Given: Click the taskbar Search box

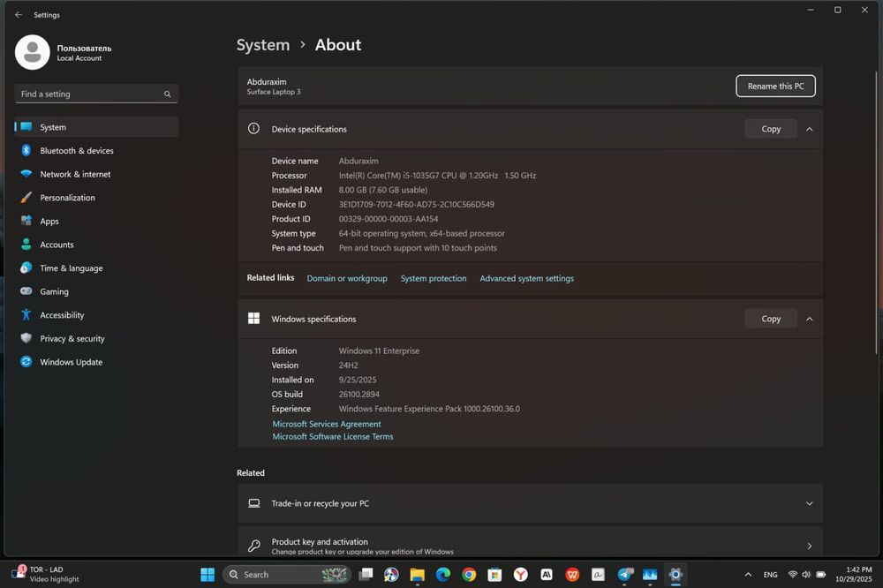Looking at the screenshot, I should (287, 575).
